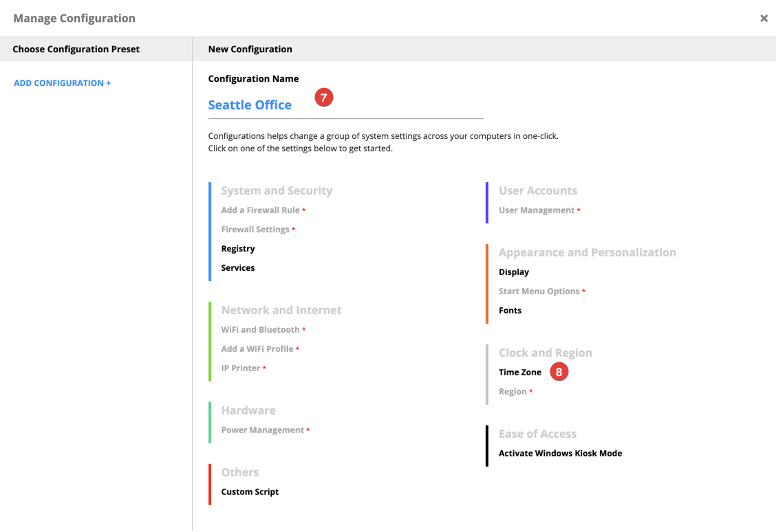Click Appearance and Personalization heading
The width and height of the screenshot is (776, 532).
(588, 253)
